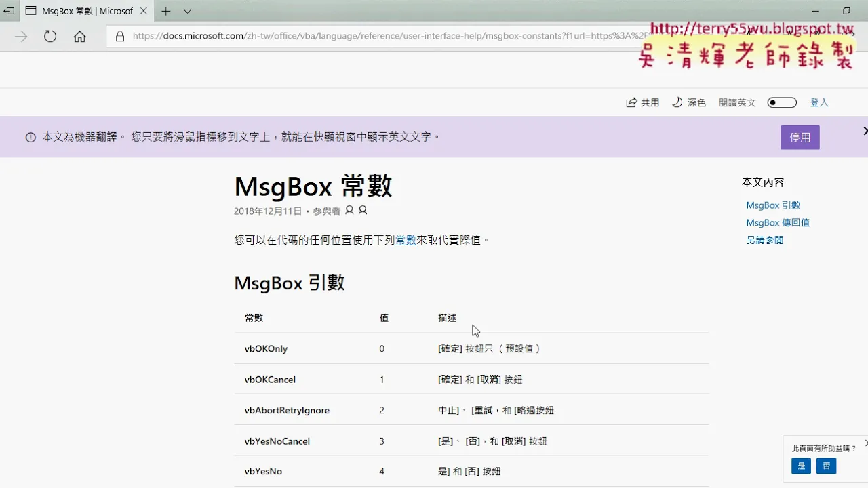Jump to MsgBox 傳回值 section link
Image resolution: width=868 pixels, height=488 pixels.
pyautogui.click(x=778, y=222)
